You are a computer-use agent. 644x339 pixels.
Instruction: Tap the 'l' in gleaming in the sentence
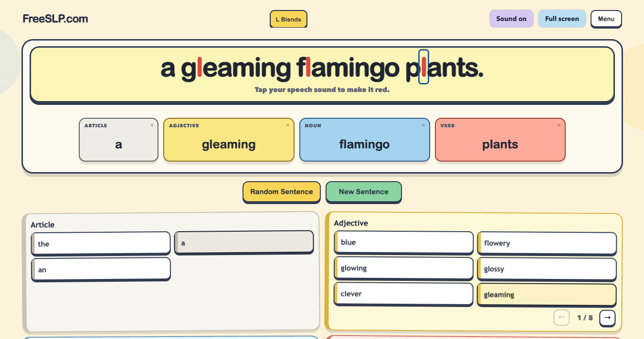click(x=200, y=67)
